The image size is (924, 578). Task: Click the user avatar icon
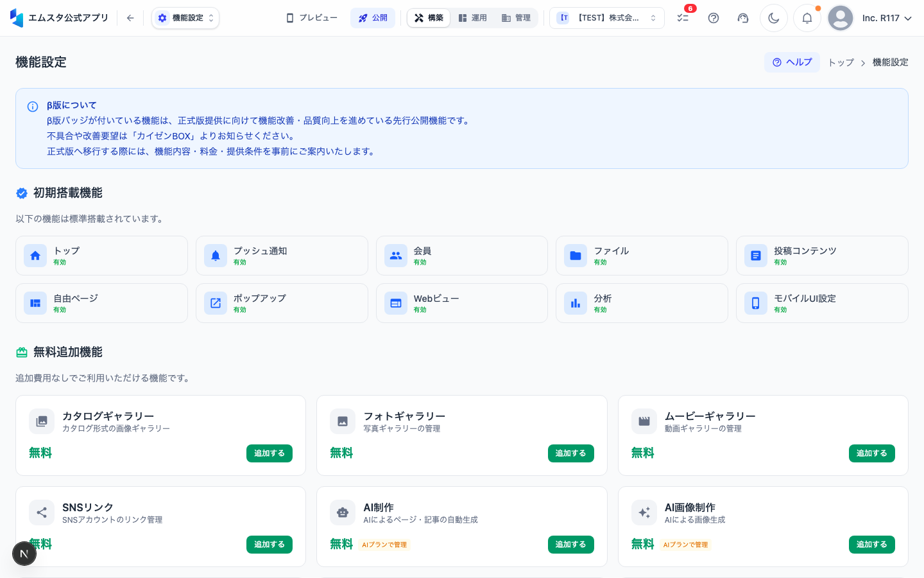point(841,18)
